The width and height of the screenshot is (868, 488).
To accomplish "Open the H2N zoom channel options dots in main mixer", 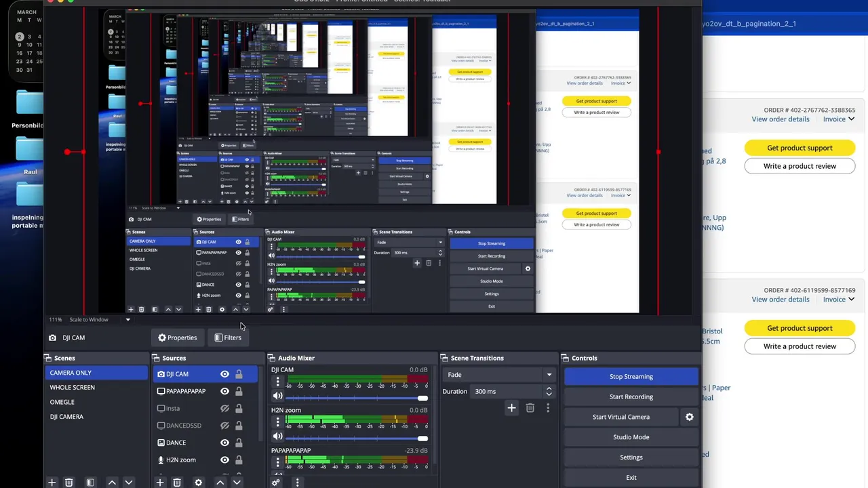I will click(x=277, y=422).
